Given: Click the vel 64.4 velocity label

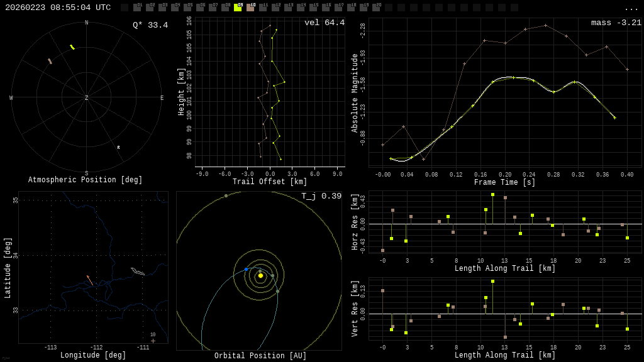Looking at the screenshot, I should point(324,23).
